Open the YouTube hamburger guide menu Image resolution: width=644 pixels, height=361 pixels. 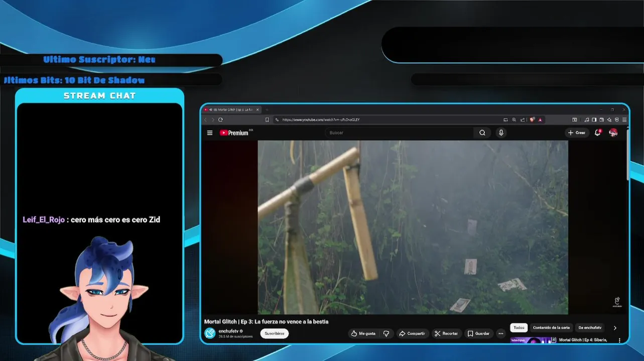pyautogui.click(x=210, y=133)
